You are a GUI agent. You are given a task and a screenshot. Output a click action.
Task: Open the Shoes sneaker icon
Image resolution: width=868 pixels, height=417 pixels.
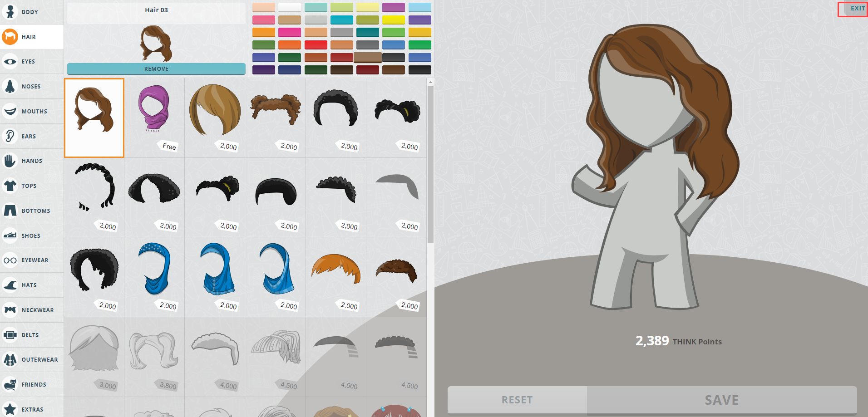pyautogui.click(x=10, y=235)
